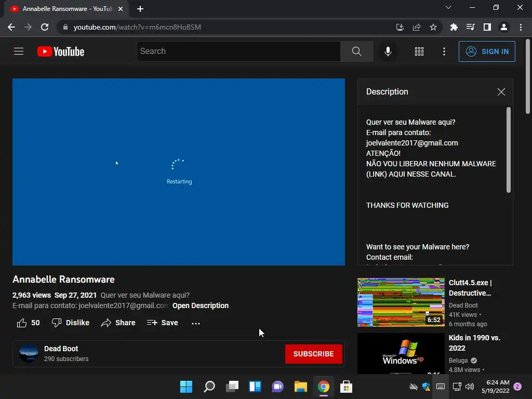
Task: Go forward in browser history
Action: [28, 27]
